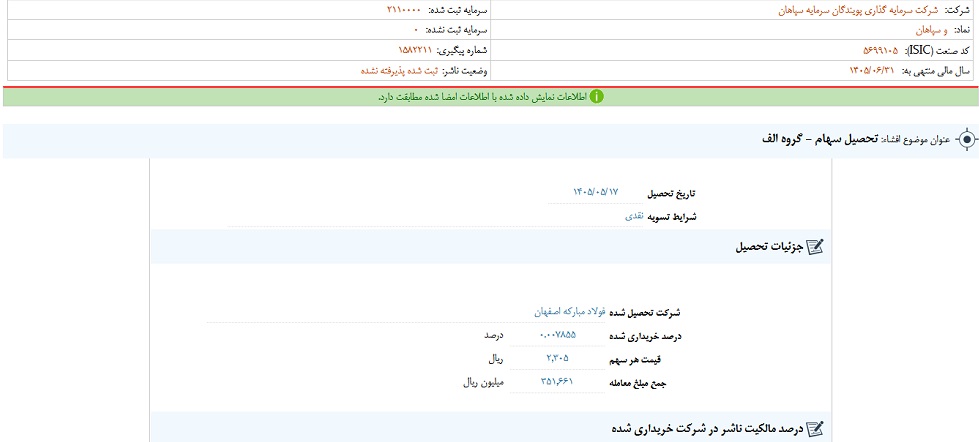Click the وضعیت ناشر label
Screen dimensions: 979x442
pos(465,71)
